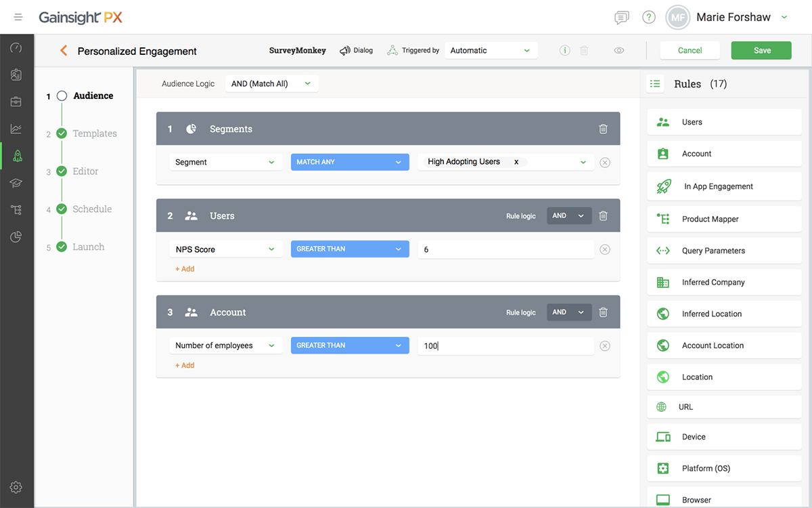812x508 pixels.
Task: Delete the Segments rule with trash icon
Action: point(604,129)
